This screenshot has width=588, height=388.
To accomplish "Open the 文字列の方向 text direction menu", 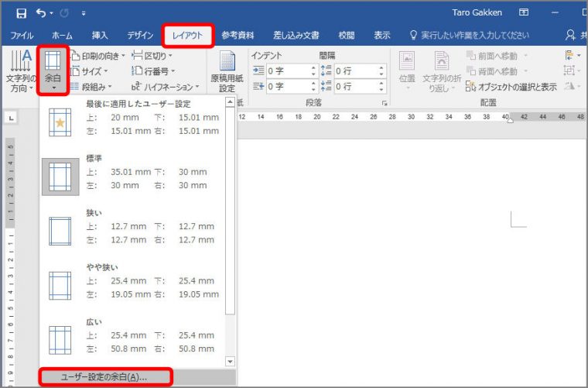I will pos(21,71).
